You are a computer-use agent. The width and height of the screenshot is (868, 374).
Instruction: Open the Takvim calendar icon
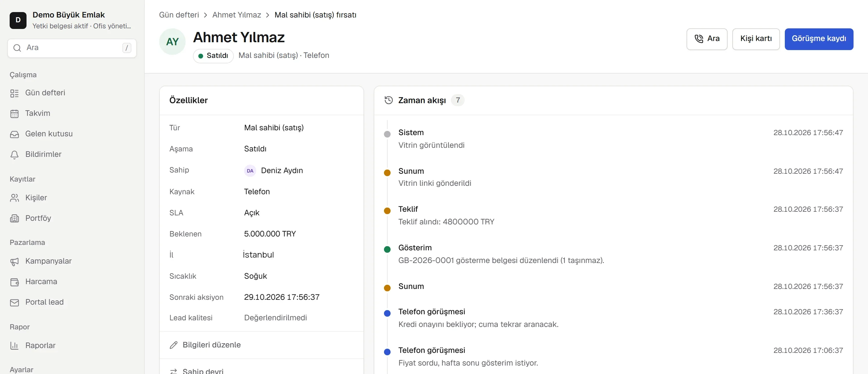pos(14,114)
